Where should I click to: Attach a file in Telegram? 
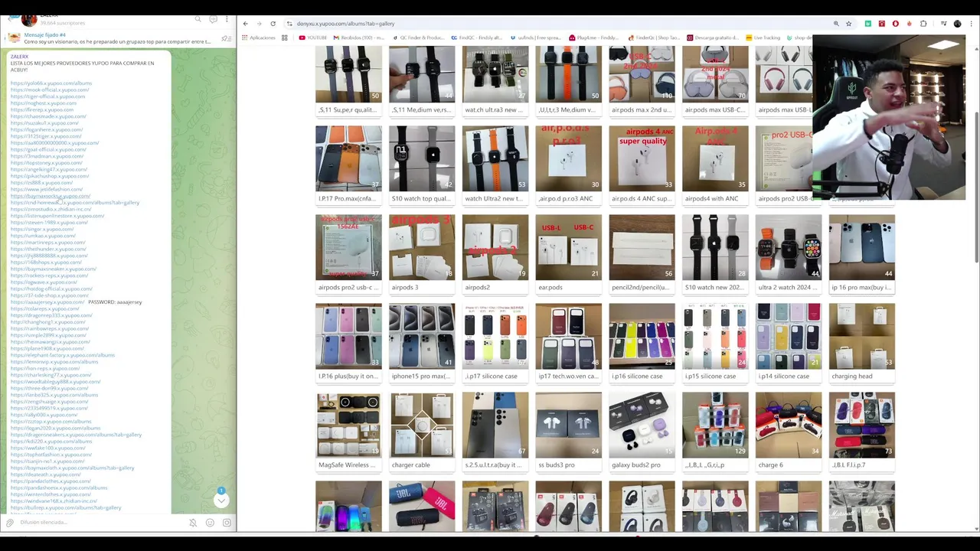(x=10, y=523)
